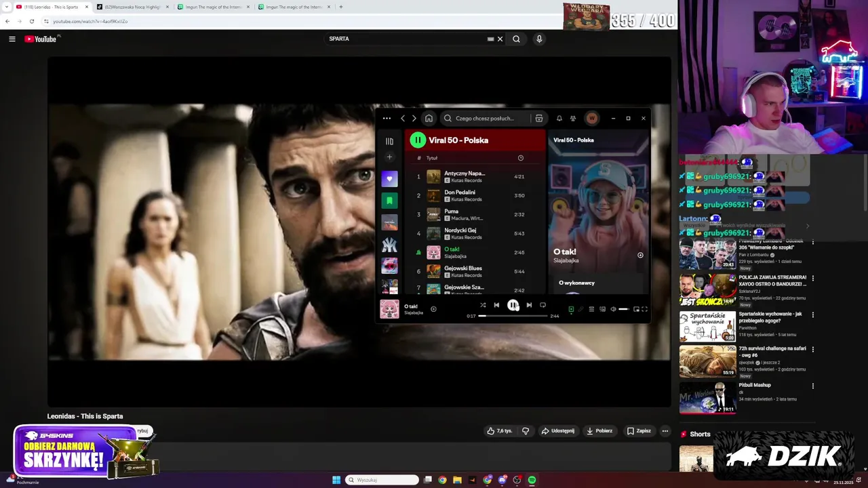
Task: Open Spotify queue icon
Action: 591,309
